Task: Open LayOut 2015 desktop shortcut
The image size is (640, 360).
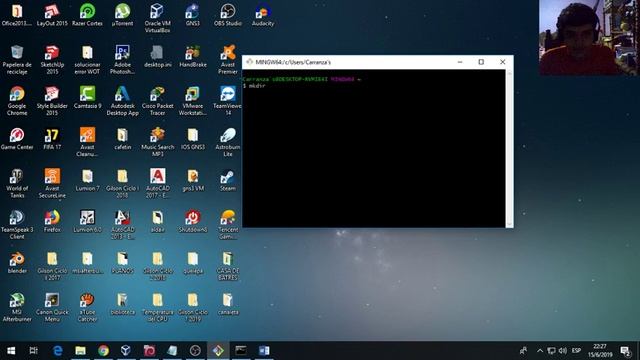Action: 52,16
